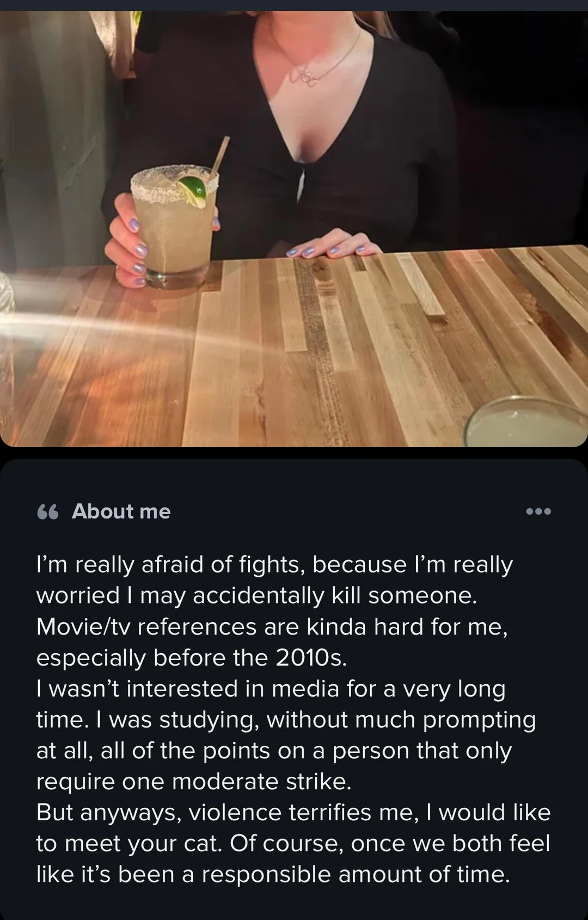Viewport: 588px width, 920px height.
Task: Click the 'to meet your cat' line
Action: pyautogui.click(x=293, y=843)
